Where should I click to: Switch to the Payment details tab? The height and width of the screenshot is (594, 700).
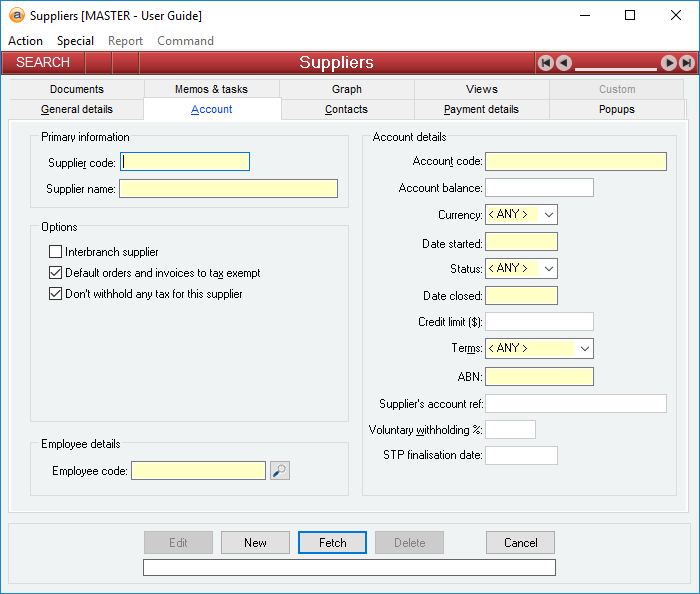click(x=482, y=110)
